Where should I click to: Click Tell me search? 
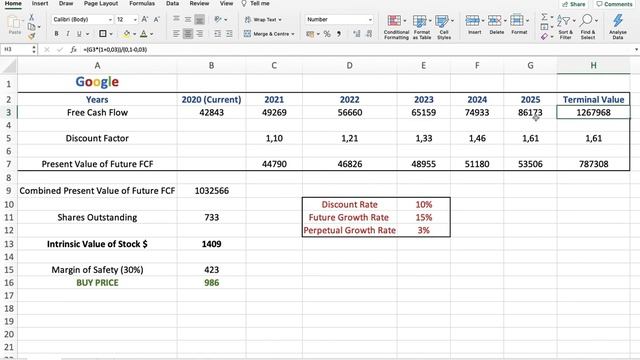256,3
